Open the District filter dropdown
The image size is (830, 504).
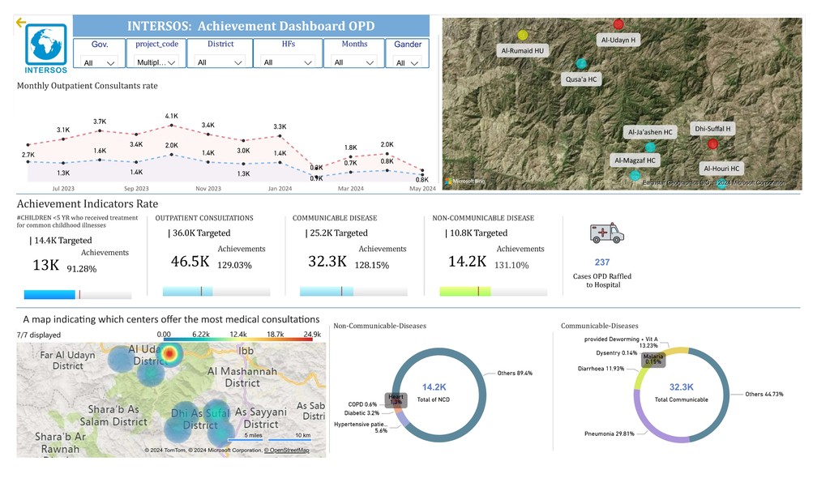(x=220, y=62)
